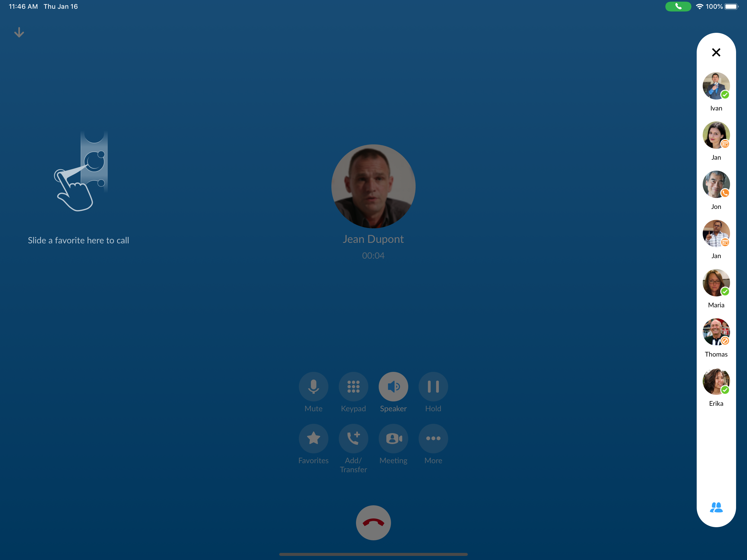Select the woman named Jan in favorites
The width and height of the screenshot is (747, 560).
[x=716, y=135]
